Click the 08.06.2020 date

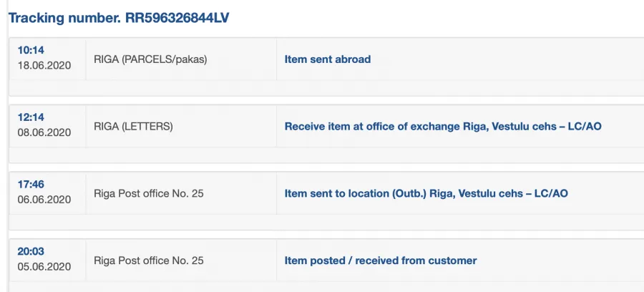[x=44, y=132]
